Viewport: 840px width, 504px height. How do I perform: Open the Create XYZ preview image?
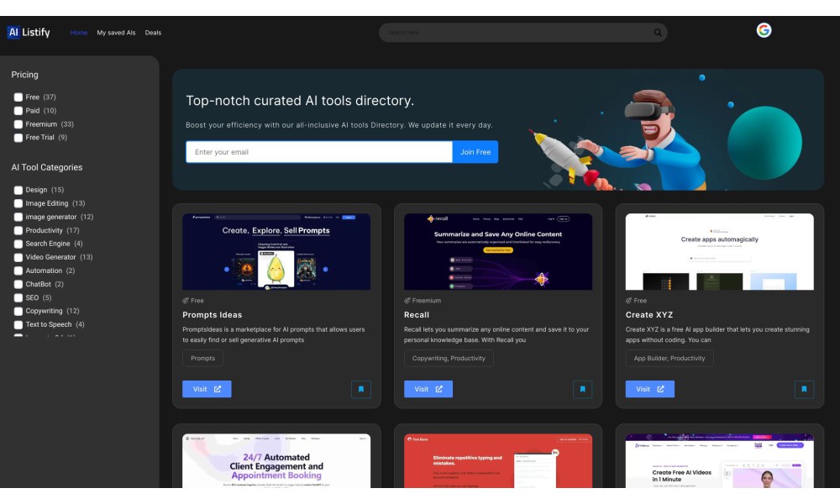(x=720, y=252)
